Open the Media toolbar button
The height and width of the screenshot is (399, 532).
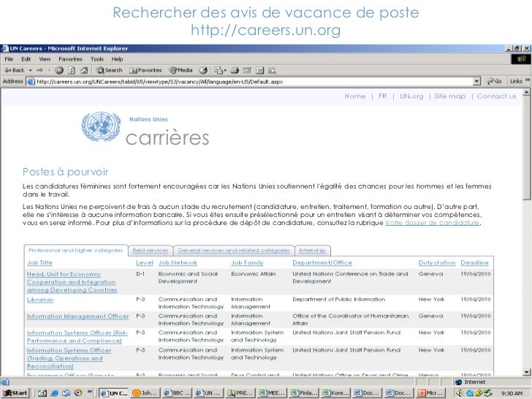(180, 70)
